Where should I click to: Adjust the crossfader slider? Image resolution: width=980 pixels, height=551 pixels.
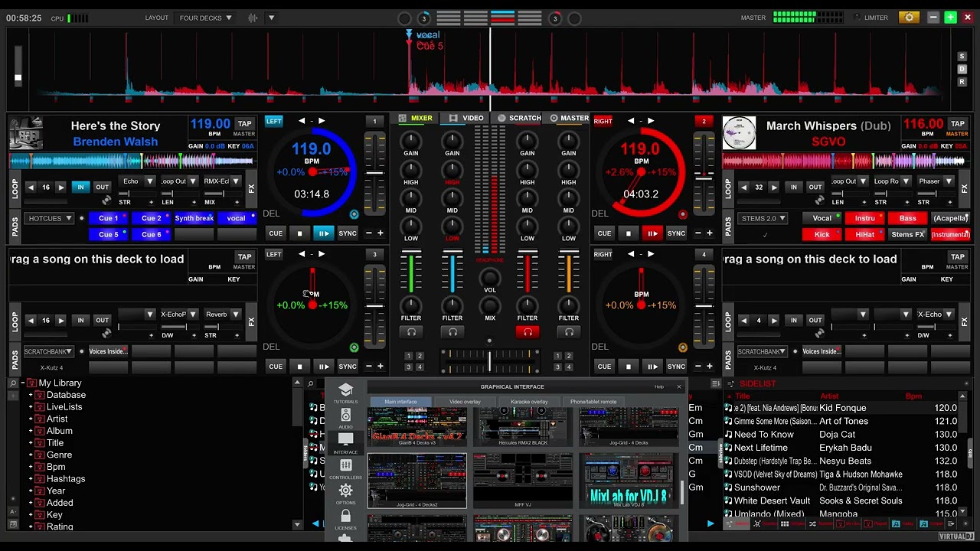[x=490, y=360]
